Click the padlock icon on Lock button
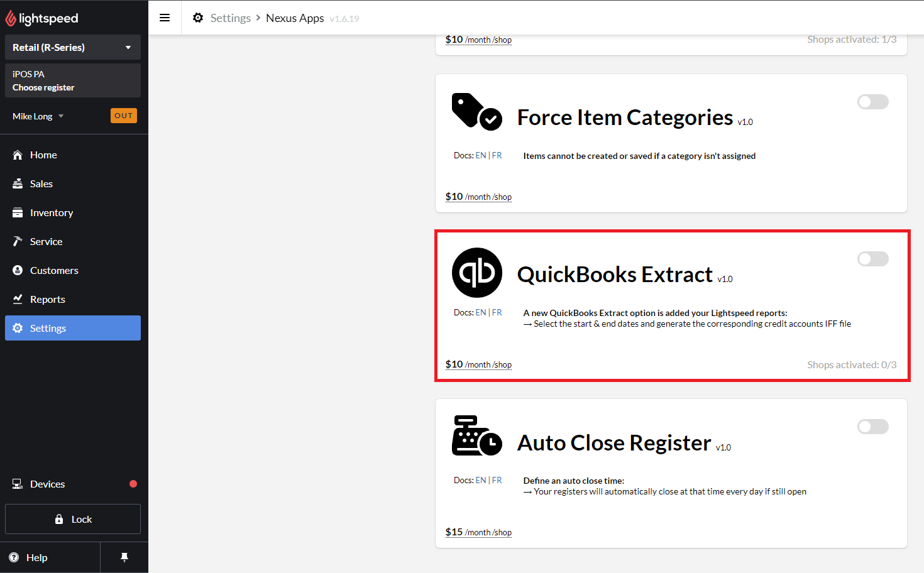 click(59, 519)
